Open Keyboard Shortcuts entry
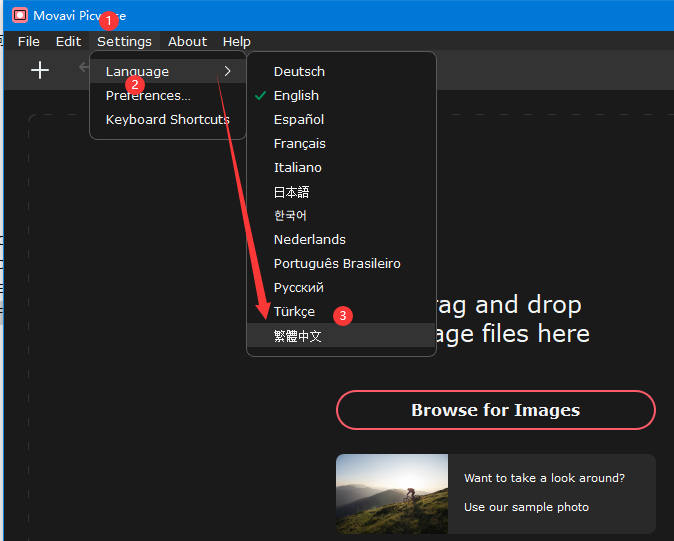Image resolution: width=674 pixels, height=541 pixels. (x=168, y=119)
